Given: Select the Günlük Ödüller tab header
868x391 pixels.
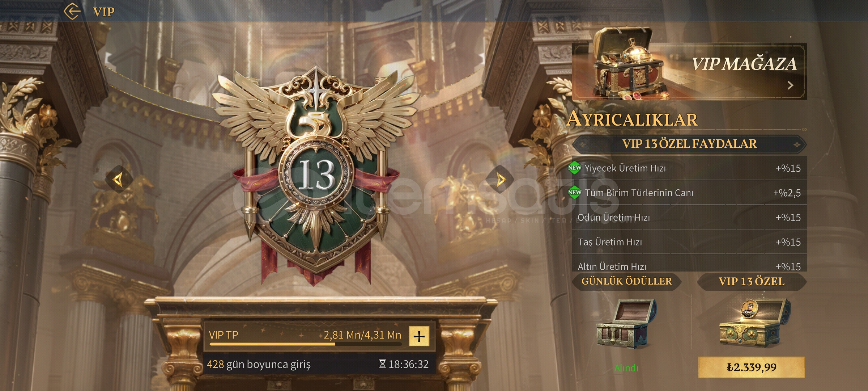Looking at the screenshot, I should click(626, 281).
